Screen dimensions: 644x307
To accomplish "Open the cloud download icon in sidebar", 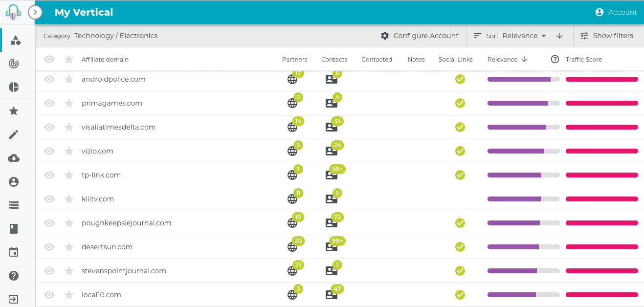I will tap(14, 158).
